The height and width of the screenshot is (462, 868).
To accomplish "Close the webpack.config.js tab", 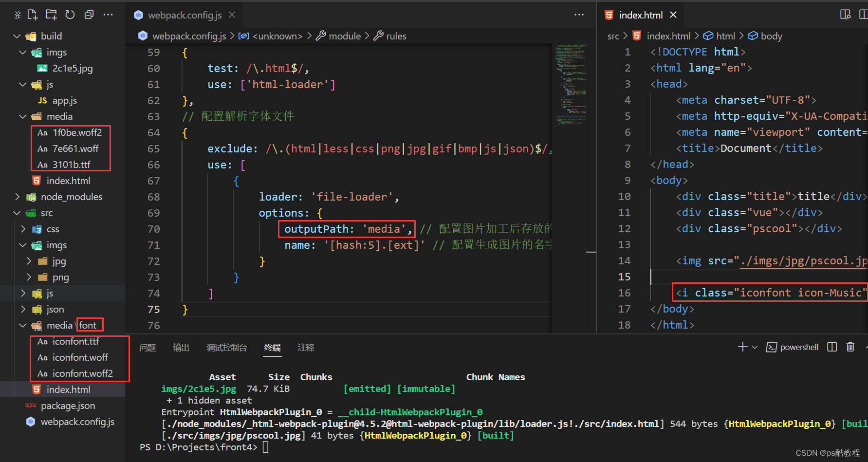I will tap(232, 15).
